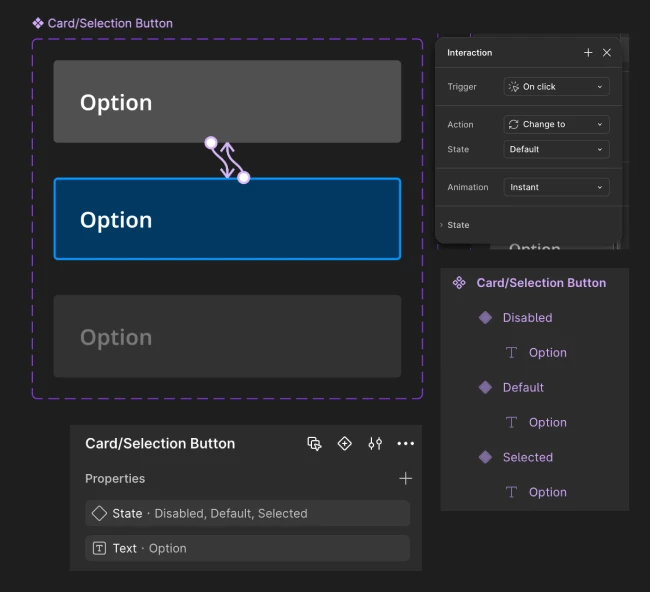Click text layer icon under Selected
This screenshot has width=650, height=592.
tap(511, 492)
